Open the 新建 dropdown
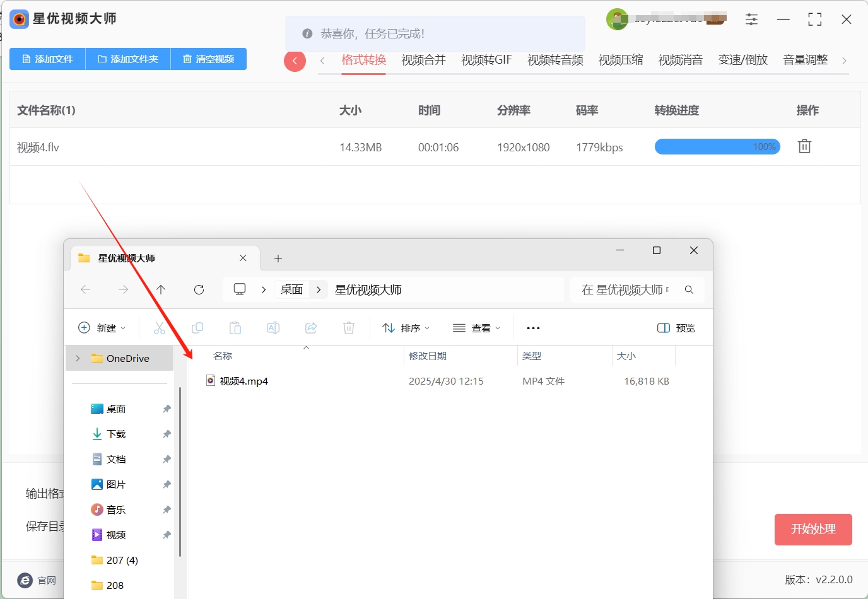Image resolution: width=868 pixels, height=599 pixels. pos(102,328)
